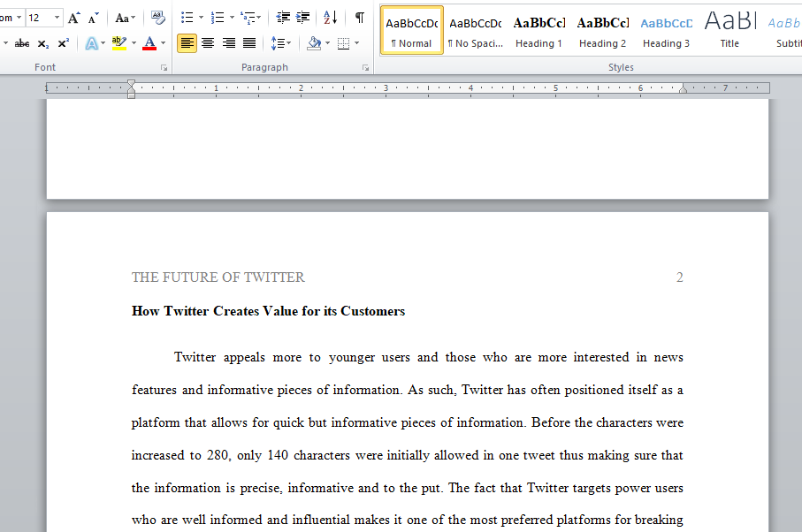Apply the Title style
802x532 pixels.
pos(729,31)
